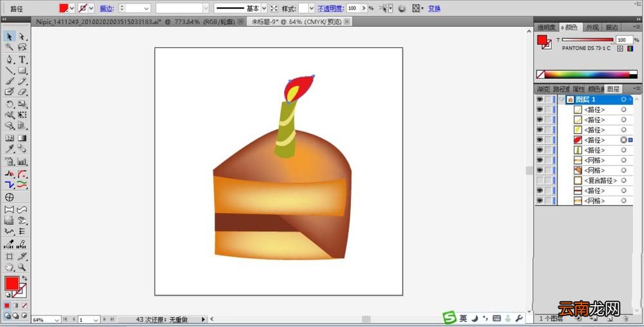Viewport: 644px width, 327px height.
Task: Hide the red flame 路径 layer
Action: point(540,140)
